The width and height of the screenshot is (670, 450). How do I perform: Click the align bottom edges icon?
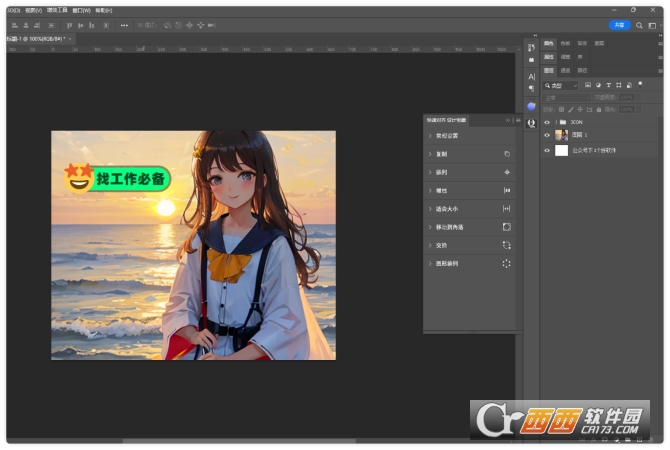click(x=91, y=26)
